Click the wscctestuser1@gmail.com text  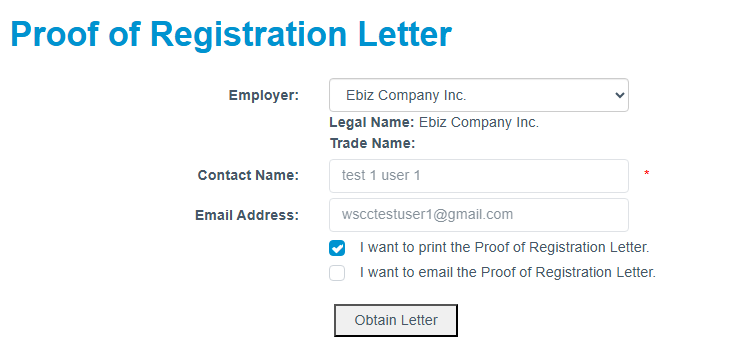point(427,214)
